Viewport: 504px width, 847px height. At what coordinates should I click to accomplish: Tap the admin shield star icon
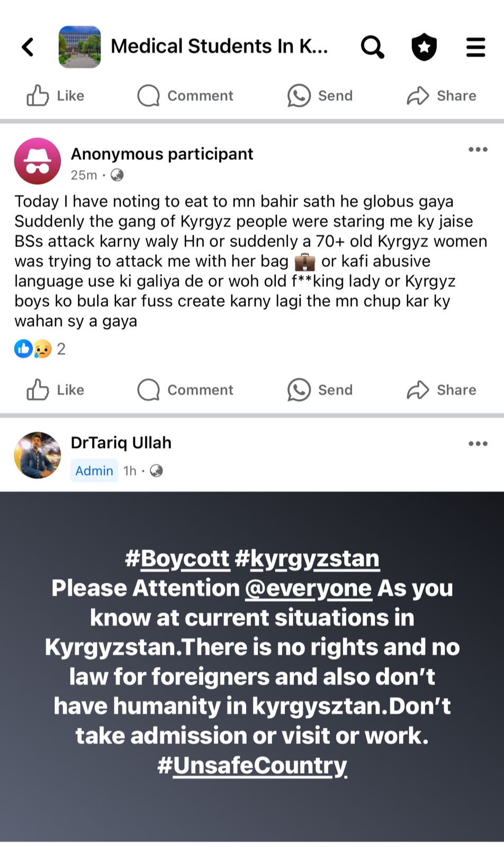coord(424,47)
